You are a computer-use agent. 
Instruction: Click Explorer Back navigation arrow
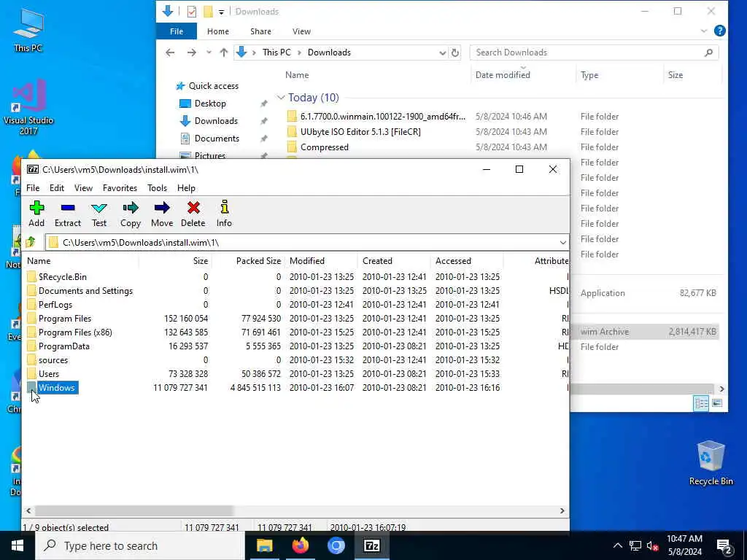point(170,52)
